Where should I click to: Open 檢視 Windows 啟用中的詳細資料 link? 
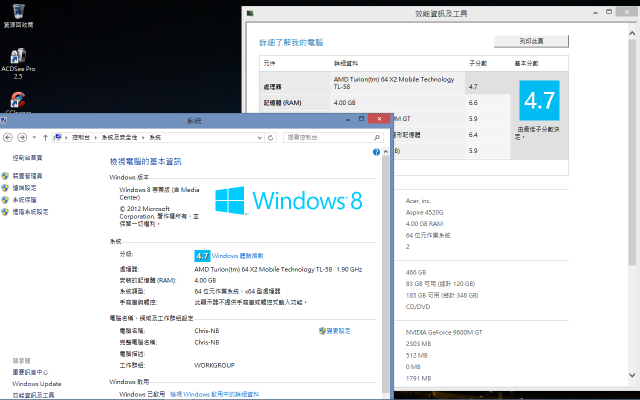click(x=214, y=394)
